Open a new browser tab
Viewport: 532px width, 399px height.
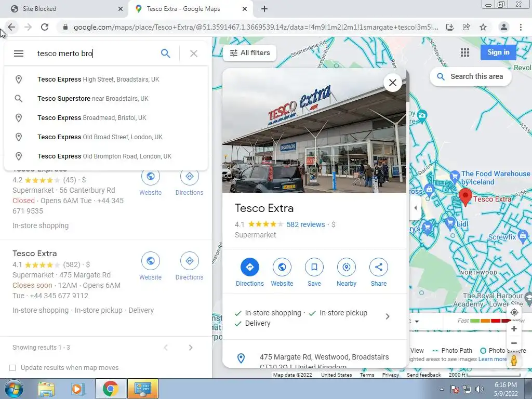[x=264, y=9]
